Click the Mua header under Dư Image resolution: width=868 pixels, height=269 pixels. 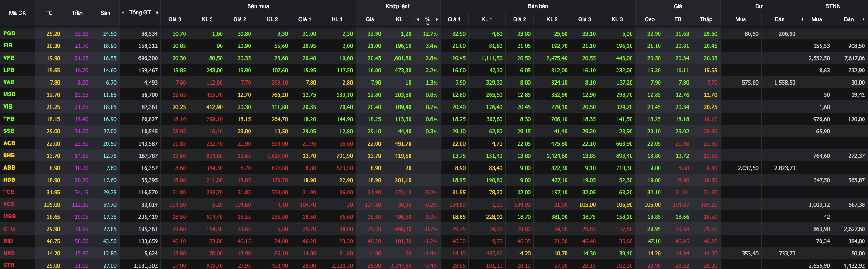coord(741,19)
